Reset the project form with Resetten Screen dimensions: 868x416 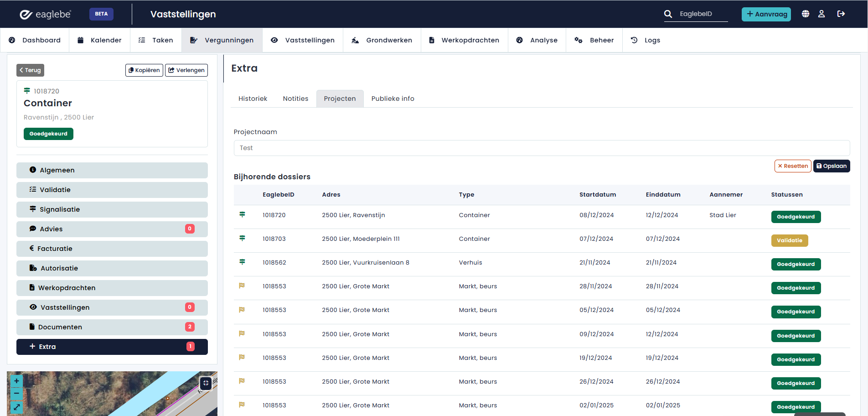pos(793,166)
